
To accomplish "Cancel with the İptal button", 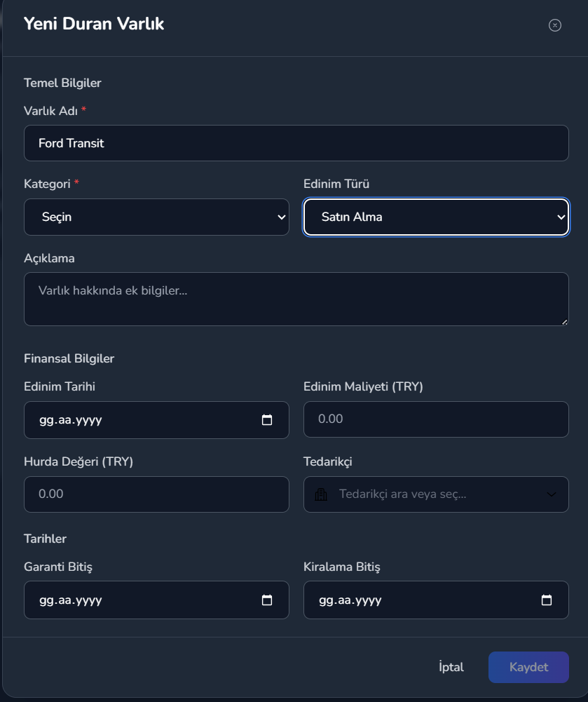I will [451, 667].
